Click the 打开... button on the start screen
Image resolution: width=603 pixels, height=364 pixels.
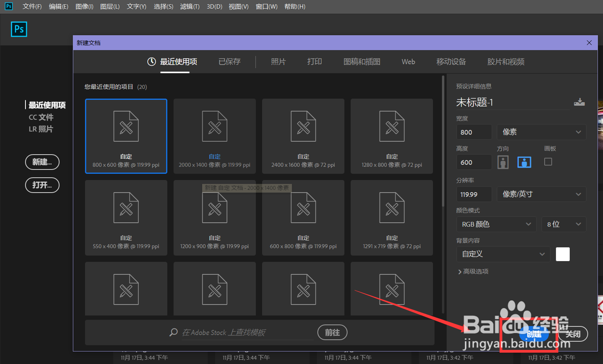pyautogui.click(x=42, y=185)
